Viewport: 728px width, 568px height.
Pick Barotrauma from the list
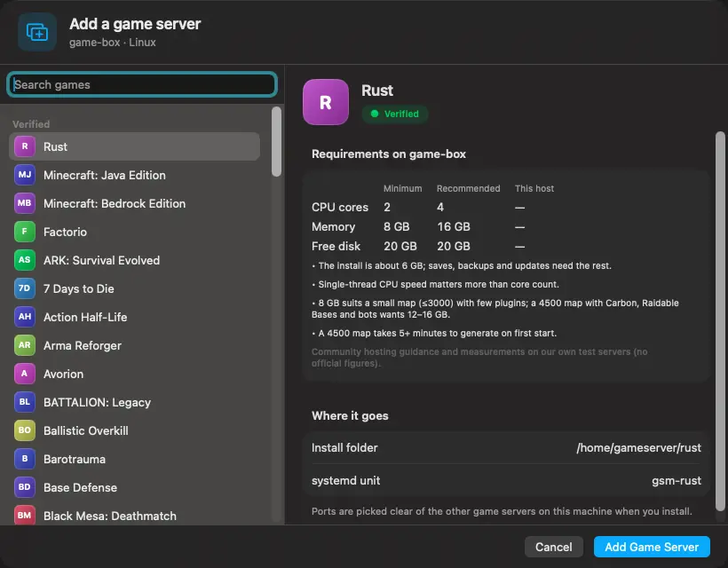tap(134, 459)
